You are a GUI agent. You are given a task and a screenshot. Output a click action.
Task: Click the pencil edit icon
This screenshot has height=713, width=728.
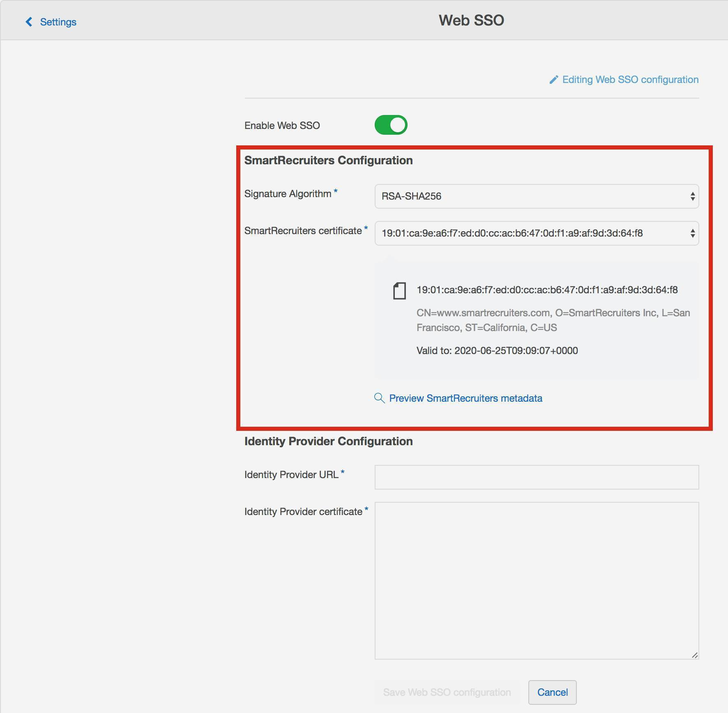click(x=553, y=80)
